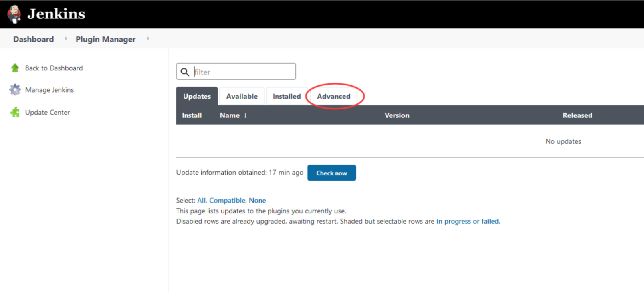This screenshot has height=292, width=644.
Task: Click Back to Dashboard link
Action: pyautogui.click(x=54, y=68)
